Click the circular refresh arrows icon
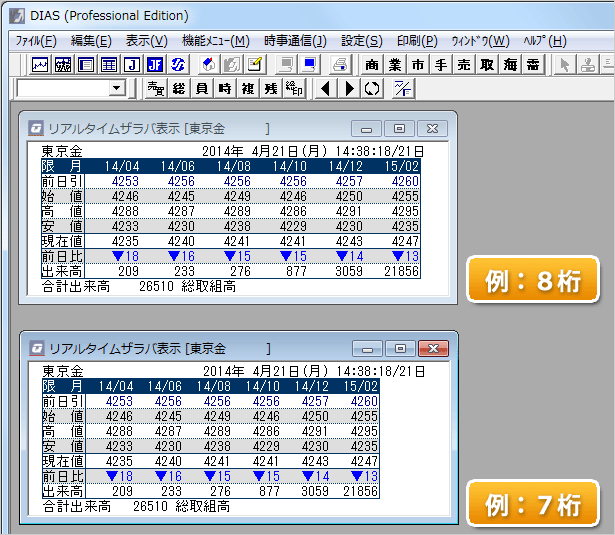 [x=372, y=89]
